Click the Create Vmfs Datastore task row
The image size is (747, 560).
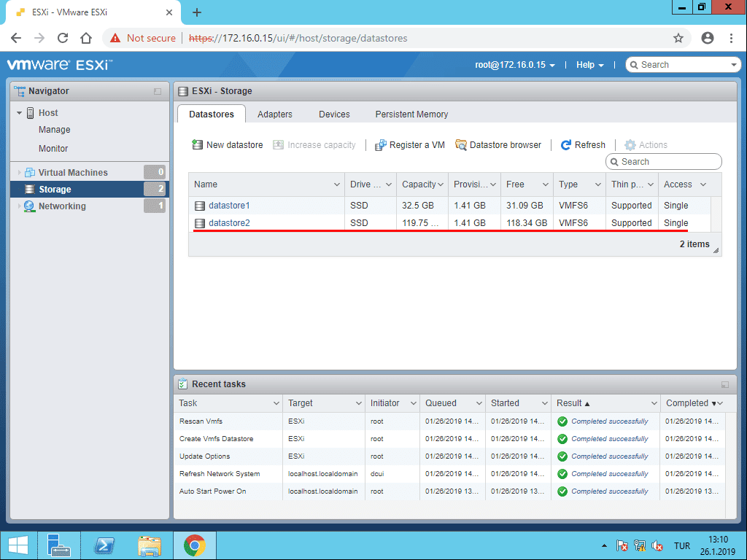click(x=449, y=439)
